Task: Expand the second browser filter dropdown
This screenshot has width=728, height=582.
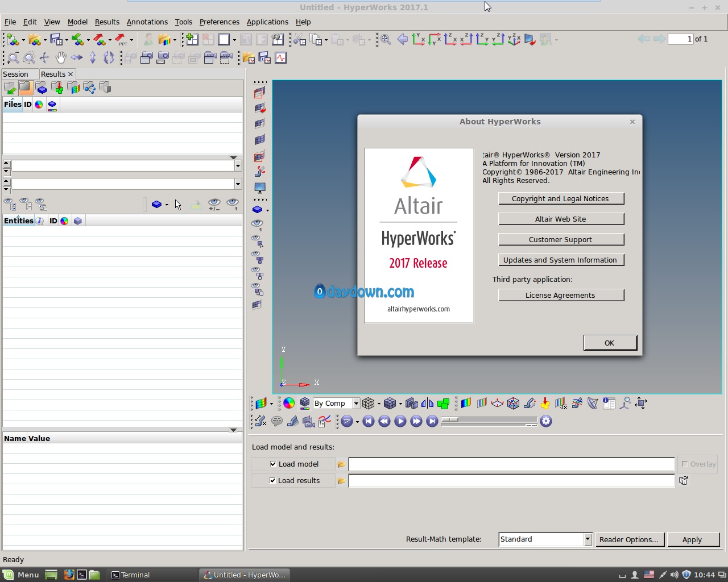Action: (x=238, y=184)
